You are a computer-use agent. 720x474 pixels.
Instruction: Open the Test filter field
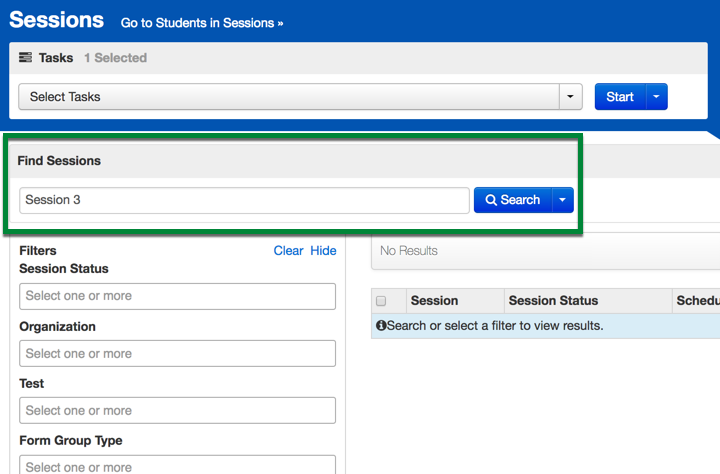click(x=177, y=411)
